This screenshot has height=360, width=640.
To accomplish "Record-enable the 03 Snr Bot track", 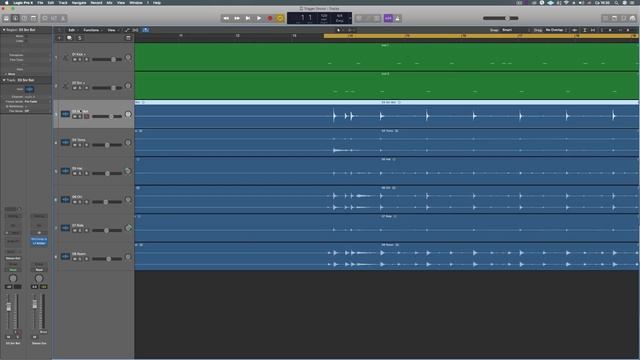I will click(87, 117).
